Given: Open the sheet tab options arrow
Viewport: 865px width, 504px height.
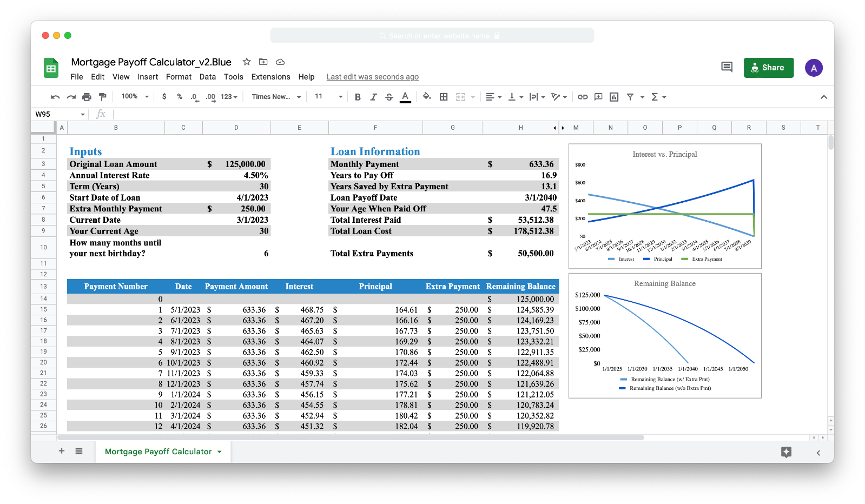Looking at the screenshot, I should click(220, 452).
